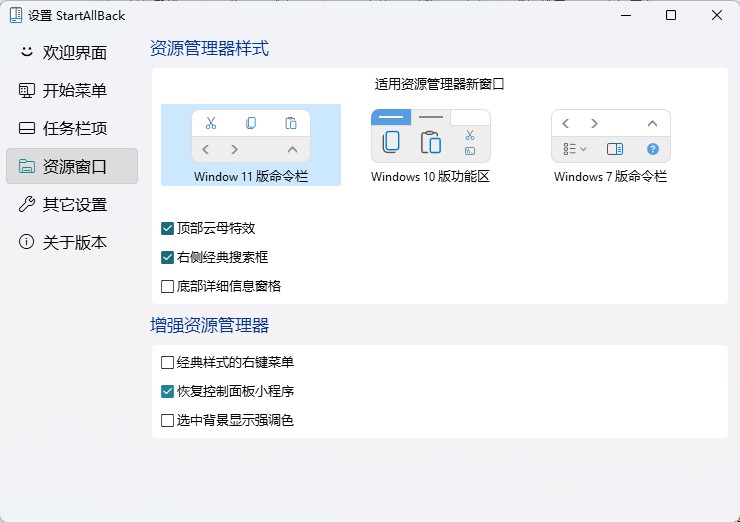740x522 pixels.
Task: Minimize the StartAllBack settings window
Action: (626, 15)
